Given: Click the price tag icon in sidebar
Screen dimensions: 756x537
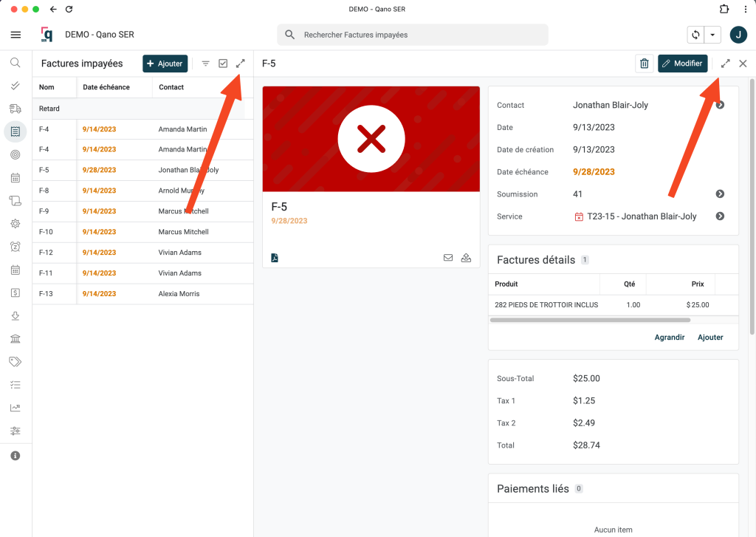Looking at the screenshot, I should point(15,361).
